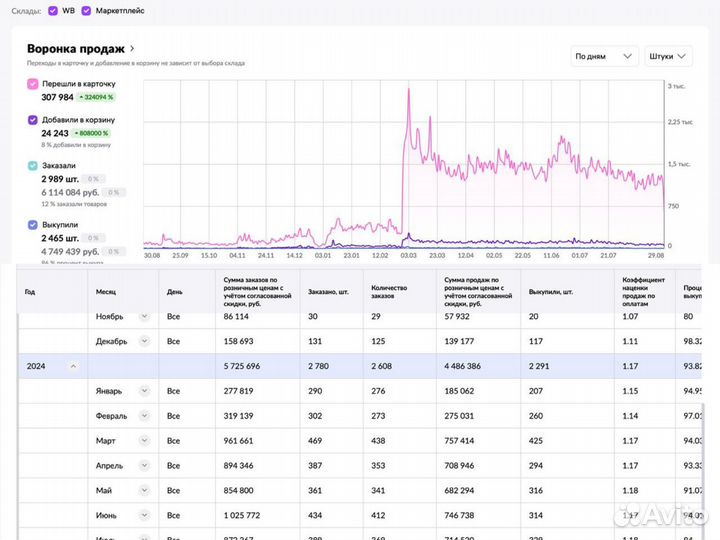Image resolution: width=720 pixels, height=540 pixels.
Task: Open the Воронка продаж section arrow
Action: (132, 48)
